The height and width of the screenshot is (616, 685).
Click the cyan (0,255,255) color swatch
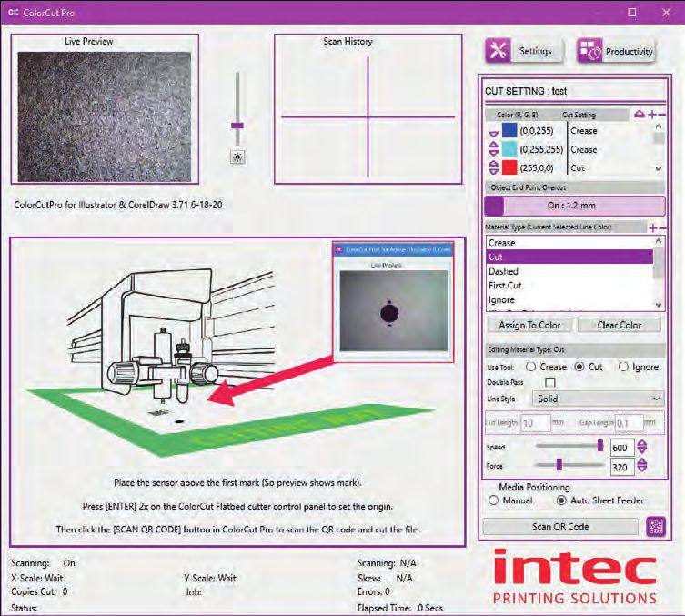pyautogui.click(x=509, y=149)
